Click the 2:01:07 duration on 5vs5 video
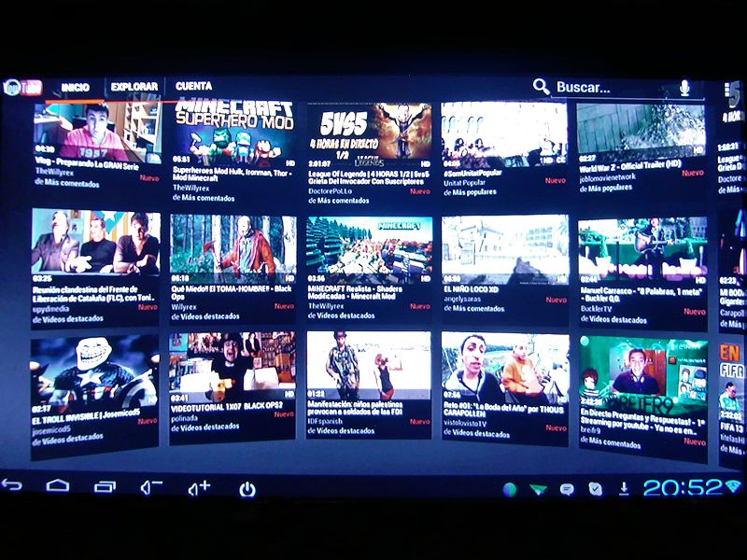This screenshot has width=747, height=560. click(319, 164)
